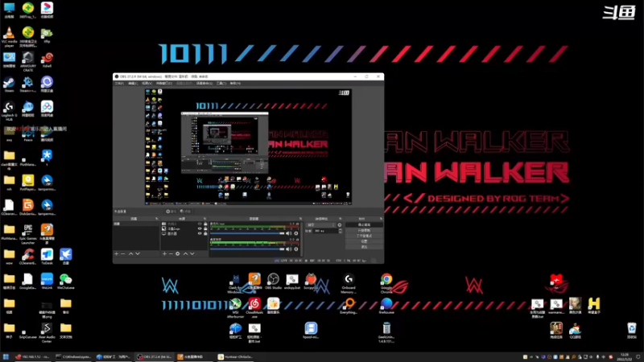Viewport: 644px width, 362px height.
Task: Click the top streaming button in Controls
Action: 364,225
